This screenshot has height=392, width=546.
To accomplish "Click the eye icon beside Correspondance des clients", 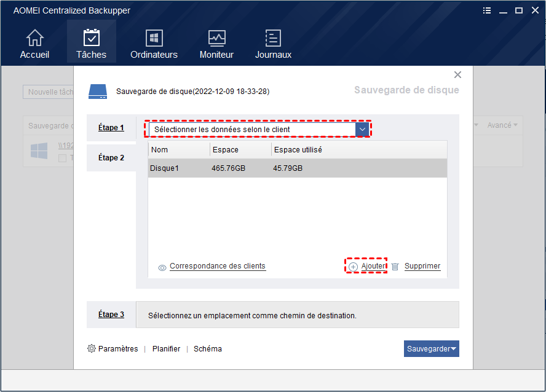I will coord(162,267).
